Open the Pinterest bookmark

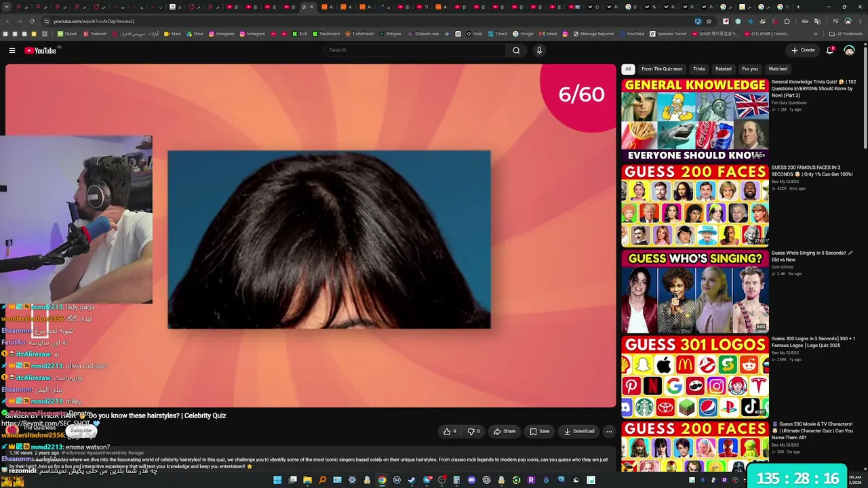click(95, 34)
